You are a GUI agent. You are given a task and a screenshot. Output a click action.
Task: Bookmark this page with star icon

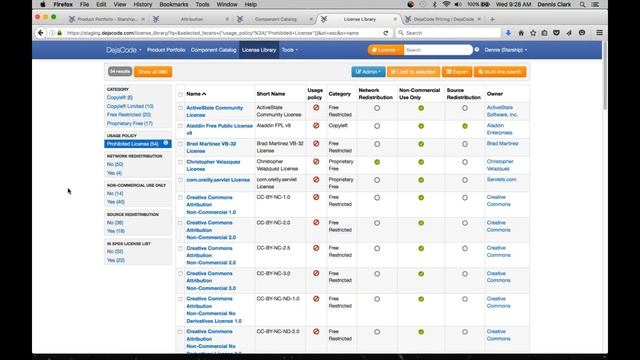pos(533,33)
